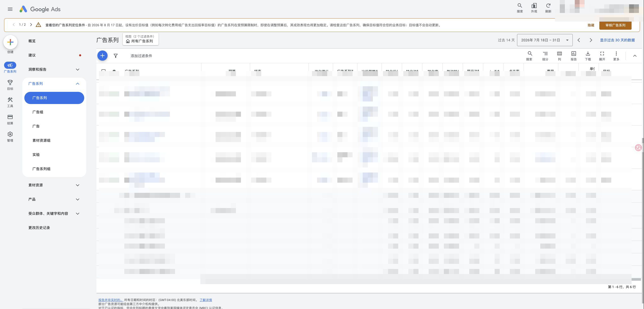
Task: Open the three-dot more (更多) menu
Action: (x=616, y=56)
